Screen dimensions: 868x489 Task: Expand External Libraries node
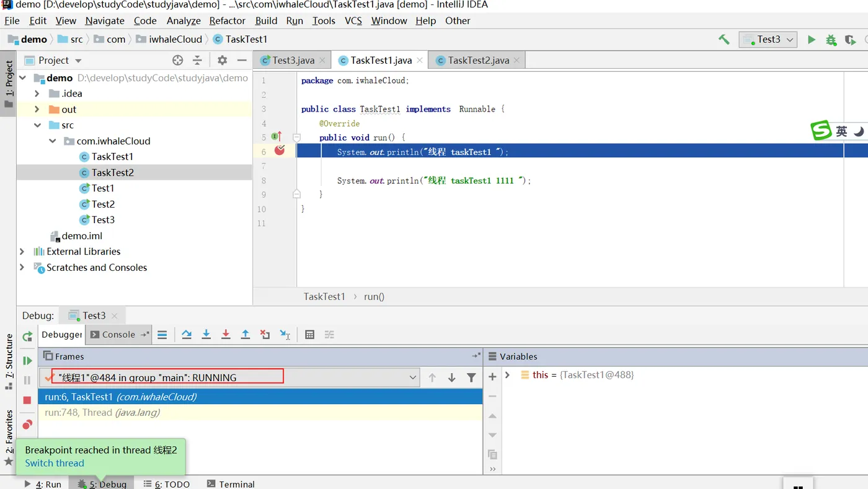tap(22, 252)
